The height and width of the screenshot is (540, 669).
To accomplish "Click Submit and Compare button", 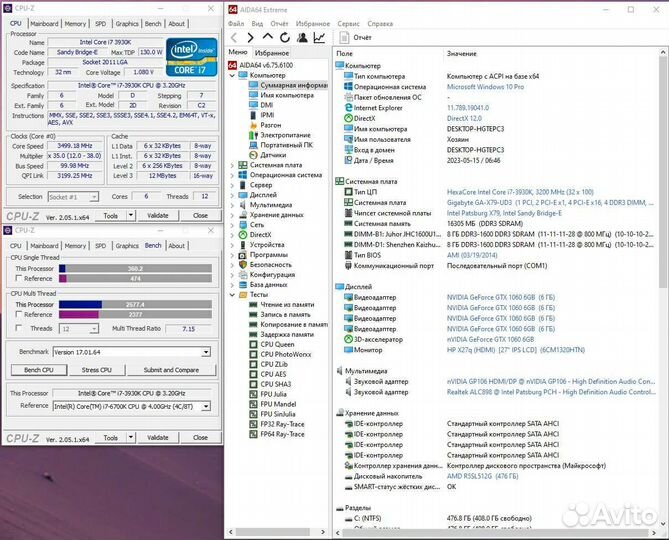I will tap(172, 370).
